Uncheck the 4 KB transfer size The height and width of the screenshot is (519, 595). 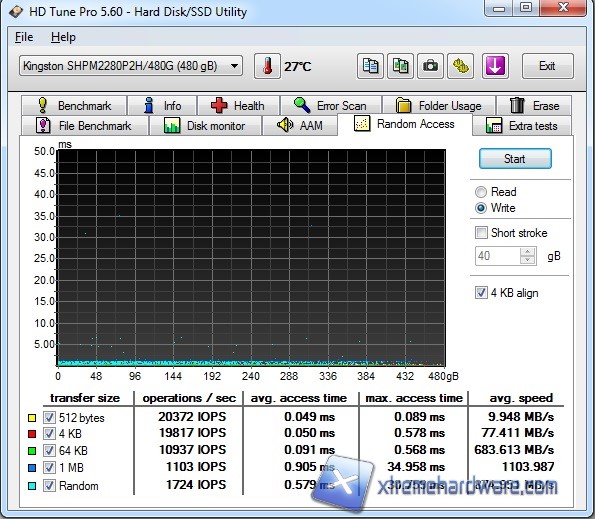[x=49, y=433]
